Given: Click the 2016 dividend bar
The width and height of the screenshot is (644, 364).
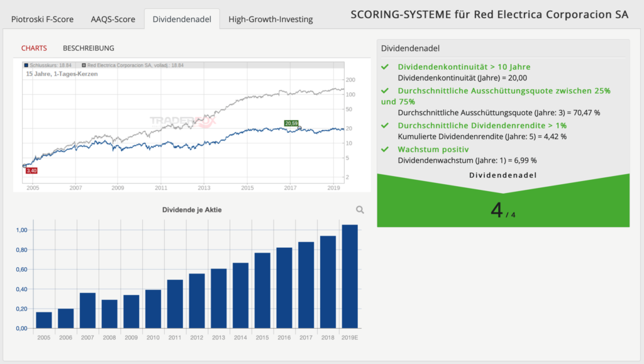Looking at the screenshot, I should click(x=284, y=288).
